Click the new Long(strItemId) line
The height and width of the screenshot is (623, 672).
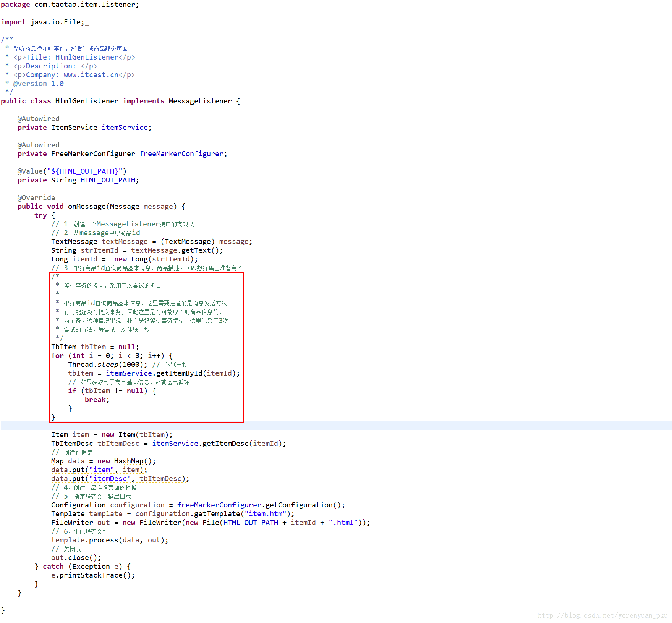click(x=125, y=259)
